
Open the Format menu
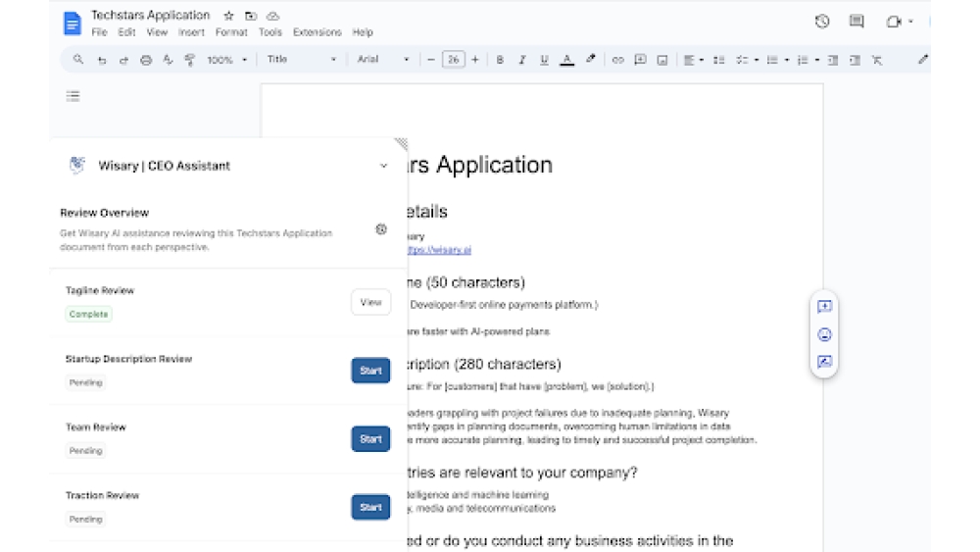click(x=231, y=32)
